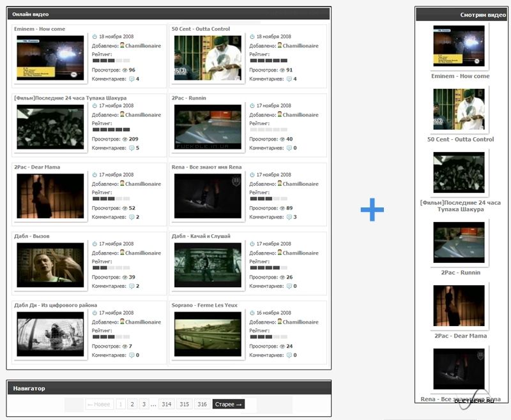Rate the Soprano - Ferme Les Yeux video using its rating bar
Image resolution: width=511 pixels, height=420 pixels.
tap(268, 336)
